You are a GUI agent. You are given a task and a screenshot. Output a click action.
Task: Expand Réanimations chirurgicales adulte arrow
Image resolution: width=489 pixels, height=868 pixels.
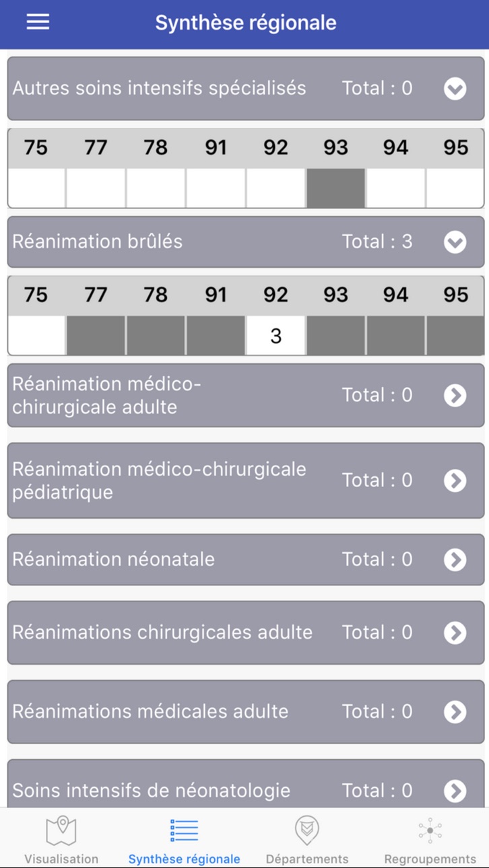(x=455, y=632)
